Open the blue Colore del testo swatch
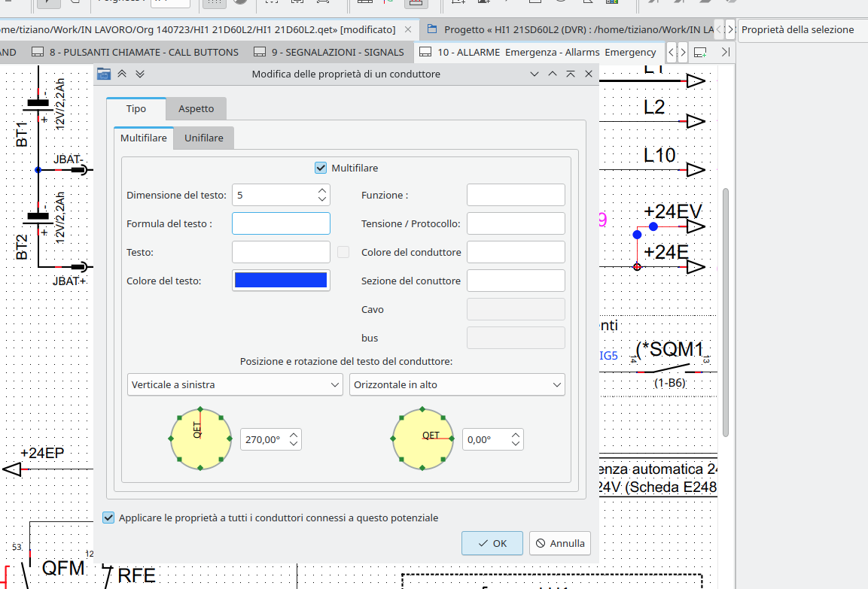 [x=281, y=281]
